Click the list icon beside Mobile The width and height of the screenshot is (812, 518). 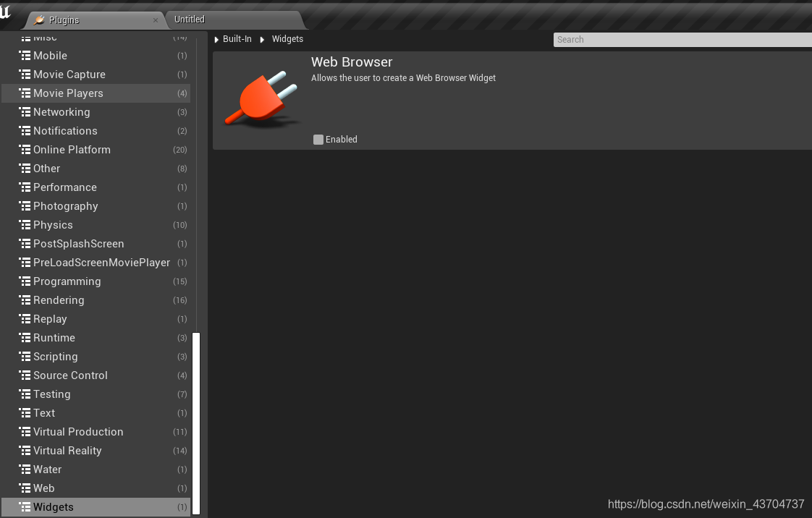25,56
